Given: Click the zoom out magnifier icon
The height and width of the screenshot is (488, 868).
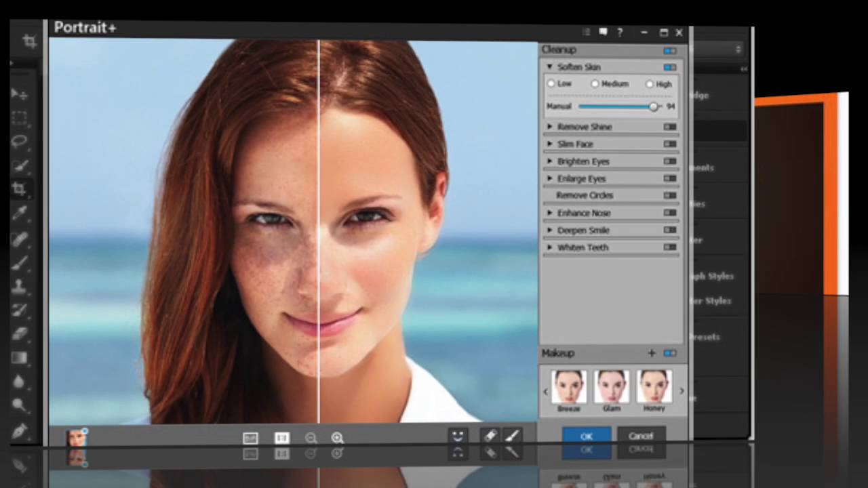Looking at the screenshot, I should tap(311, 438).
